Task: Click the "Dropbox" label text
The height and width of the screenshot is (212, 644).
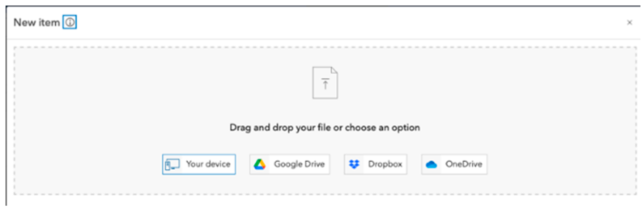Action: pos(385,164)
